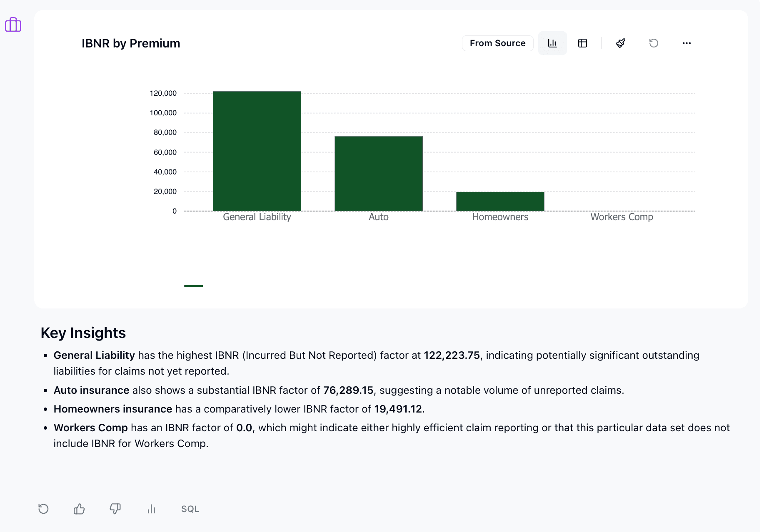764x532 pixels.
Task: Click the green legend swatch below chart
Action: click(193, 286)
